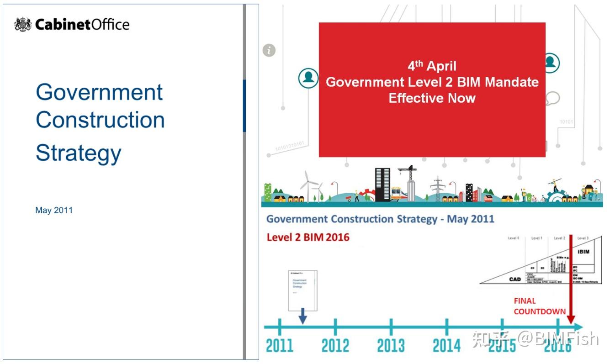Screen dimensions: 615x364
Task: Click the teal timeline bar between 2013 and 2014
Action: point(418,326)
